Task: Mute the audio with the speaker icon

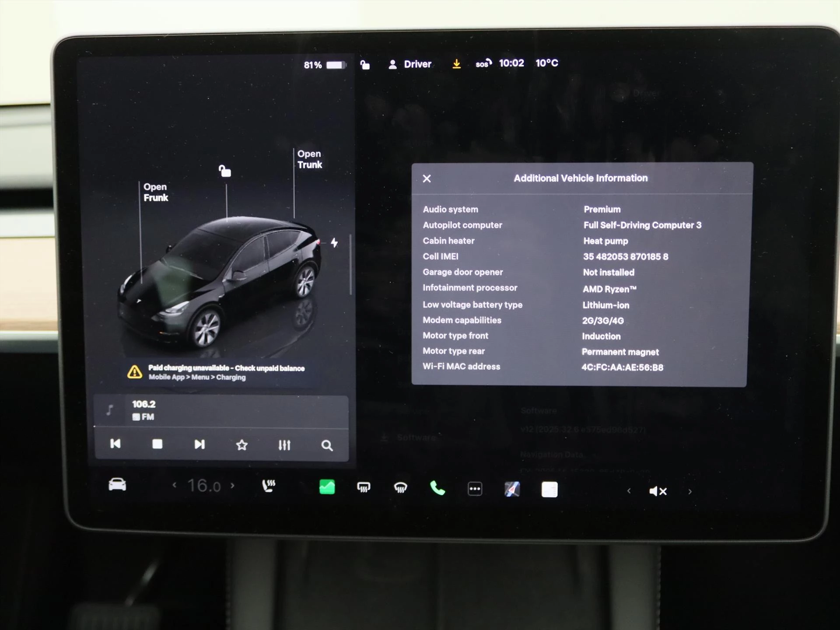Action: [x=658, y=490]
